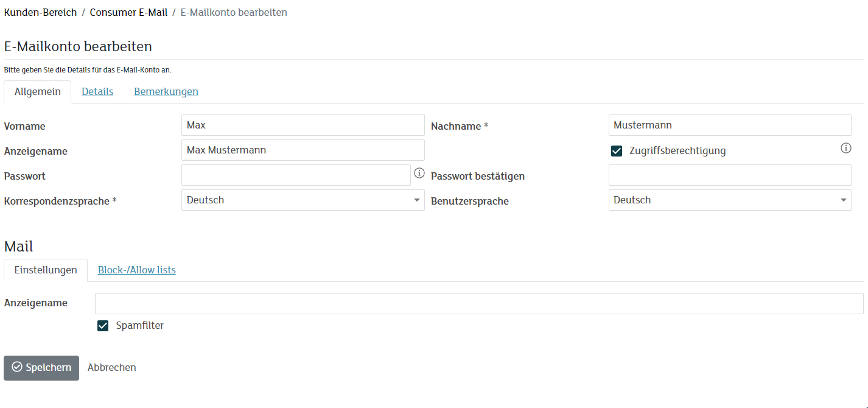Click the Vorname label
Screen dimensions: 868x408
coord(25,127)
